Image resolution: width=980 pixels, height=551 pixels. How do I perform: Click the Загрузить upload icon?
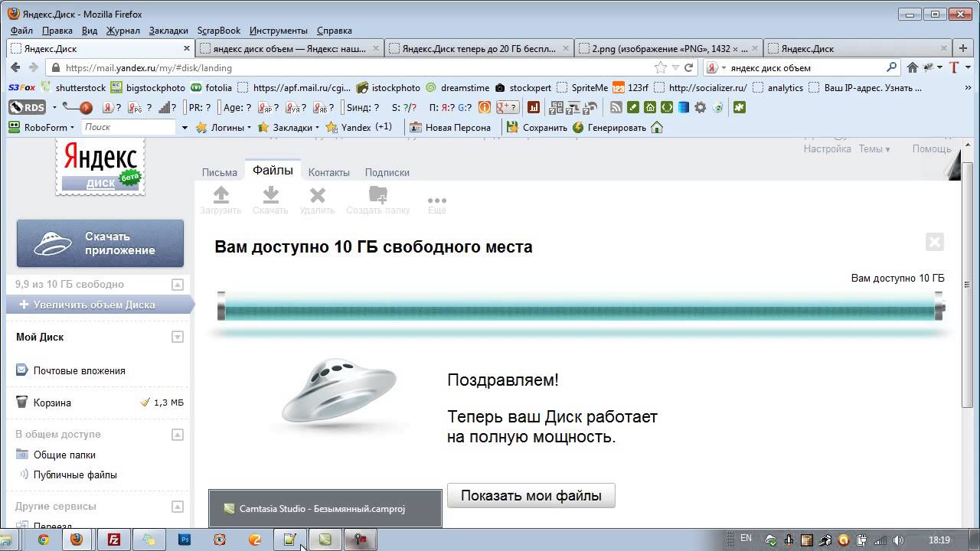[x=220, y=194]
